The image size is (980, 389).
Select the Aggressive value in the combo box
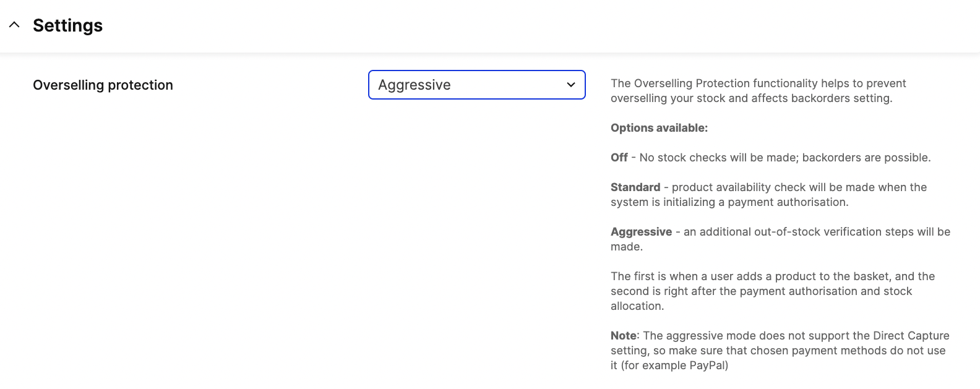[x=476, y=85]
